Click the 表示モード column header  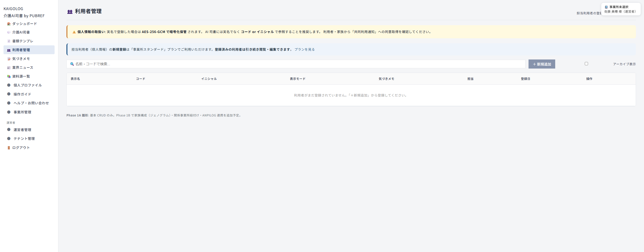click(298, 79)
